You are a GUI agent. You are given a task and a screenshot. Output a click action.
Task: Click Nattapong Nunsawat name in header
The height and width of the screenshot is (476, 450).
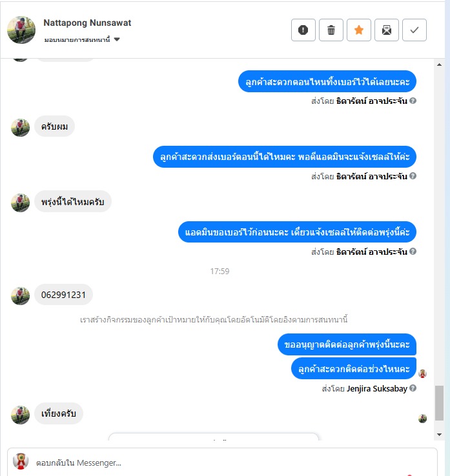(x=87, y=23)
